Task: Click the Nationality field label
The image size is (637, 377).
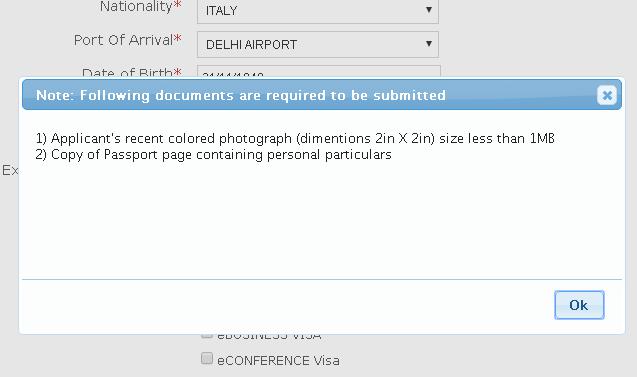Action: [x=136, y=6]
